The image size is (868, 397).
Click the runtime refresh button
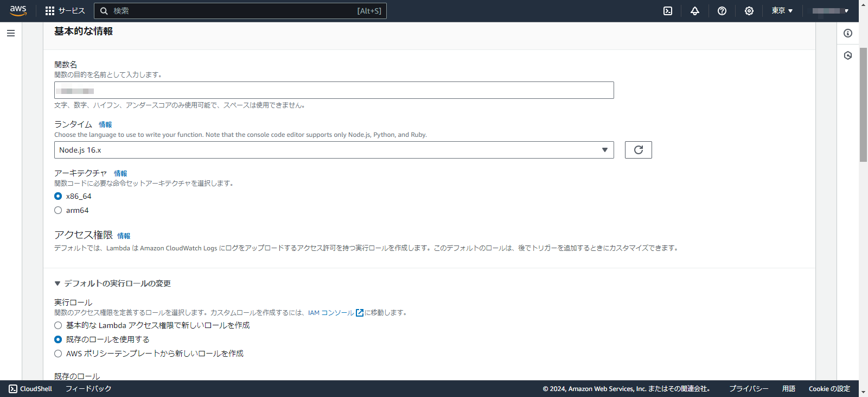(x=639, y=150)
